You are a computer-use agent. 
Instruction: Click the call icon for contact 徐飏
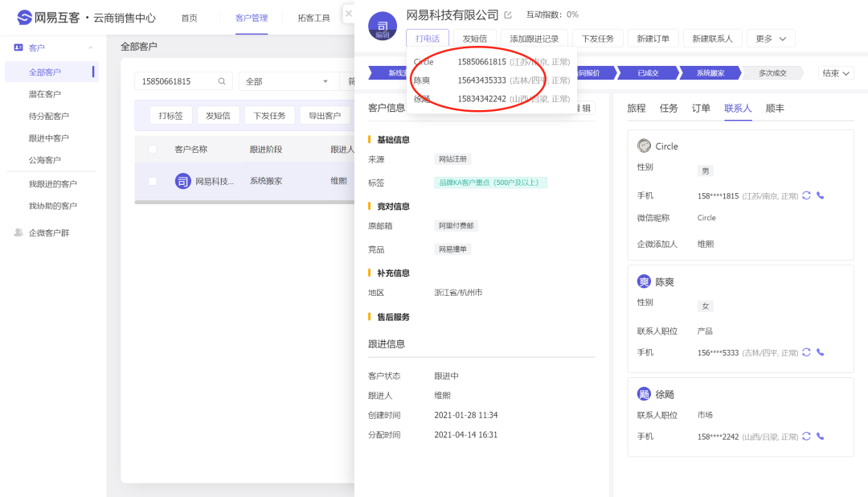(x=821, y=436)
